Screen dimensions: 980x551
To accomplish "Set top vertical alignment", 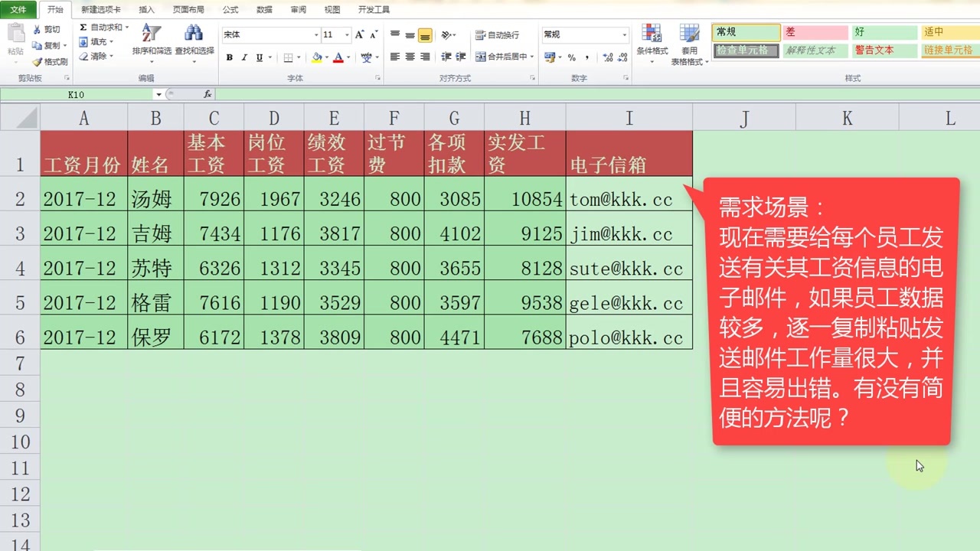I will click(x=395, y=34).
